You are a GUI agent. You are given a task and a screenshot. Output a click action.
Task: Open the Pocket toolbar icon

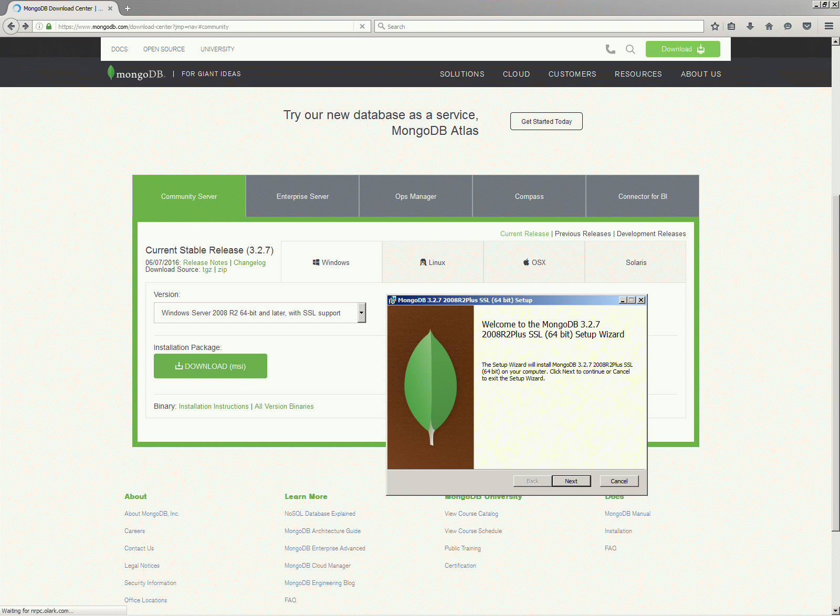coord(807,26)
